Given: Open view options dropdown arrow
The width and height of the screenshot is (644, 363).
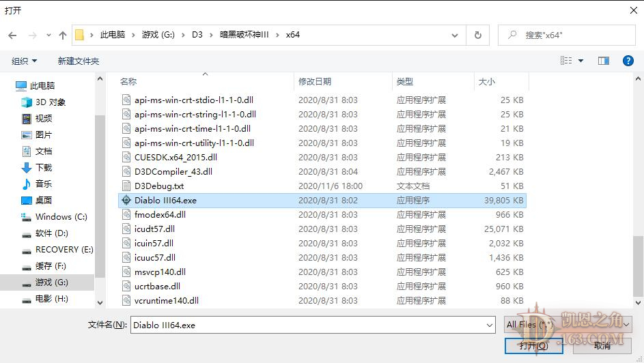Looking at the screenshot, I should tap(580, 61).
